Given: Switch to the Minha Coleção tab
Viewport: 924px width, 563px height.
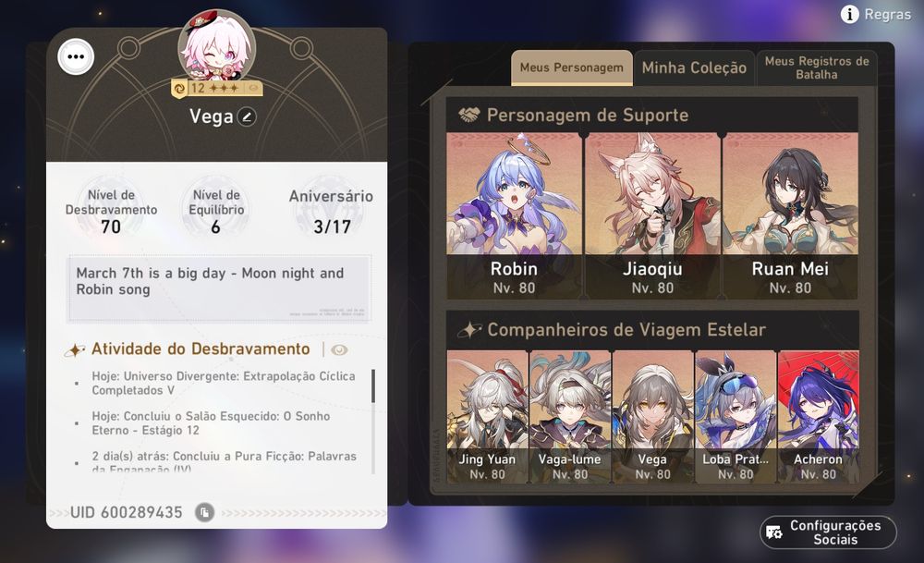Looking at the screenshot, I should 694,67.
